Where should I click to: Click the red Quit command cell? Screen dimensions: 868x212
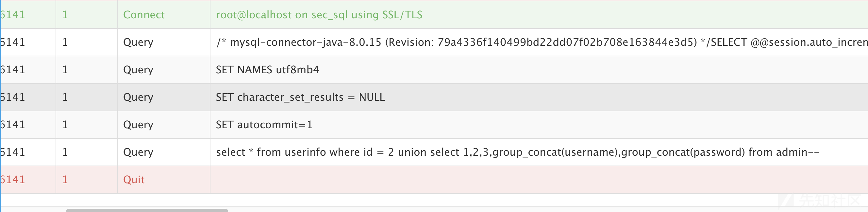click(x=163, y=180)
